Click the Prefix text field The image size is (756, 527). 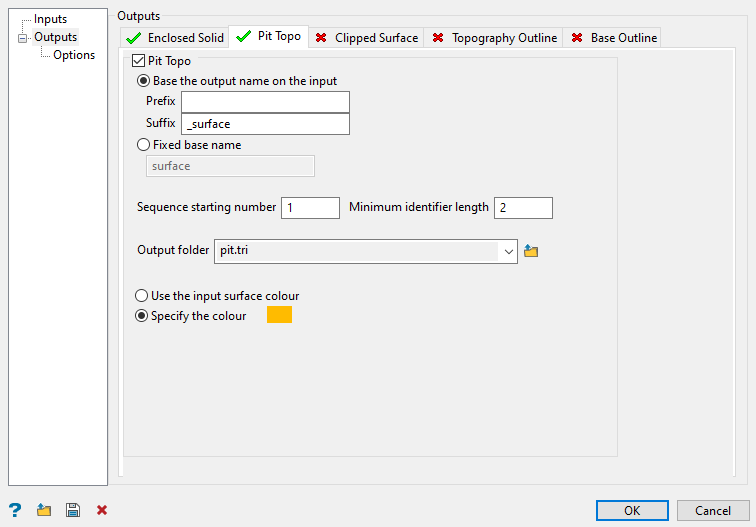265,102
